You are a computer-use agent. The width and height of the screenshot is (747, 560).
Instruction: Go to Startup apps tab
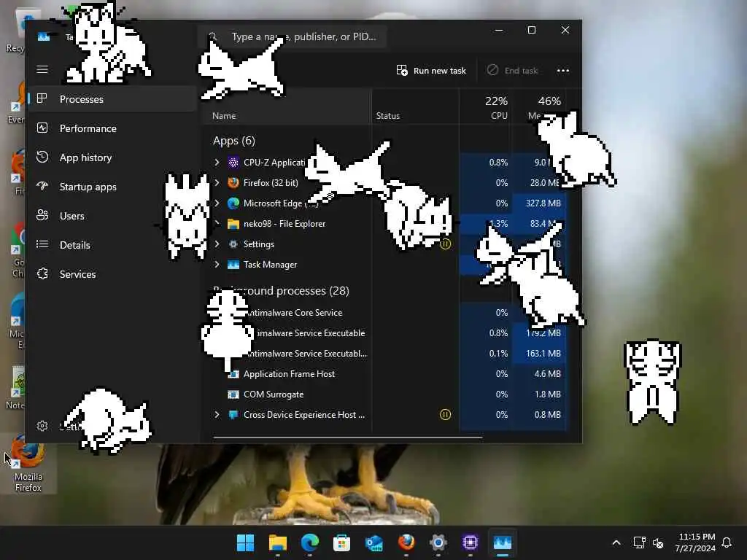(112, 187)
